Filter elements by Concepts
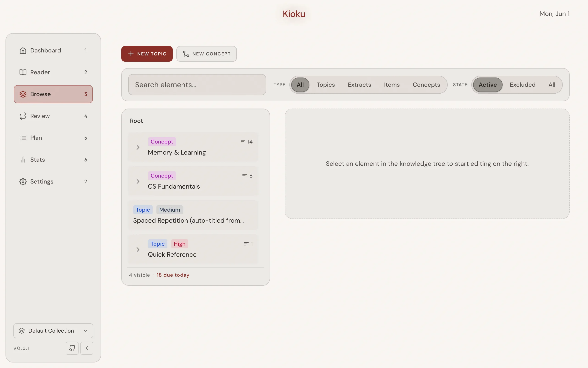Viewport: 588px width, 368px height. pyautogui.click(x=426, y=85)
